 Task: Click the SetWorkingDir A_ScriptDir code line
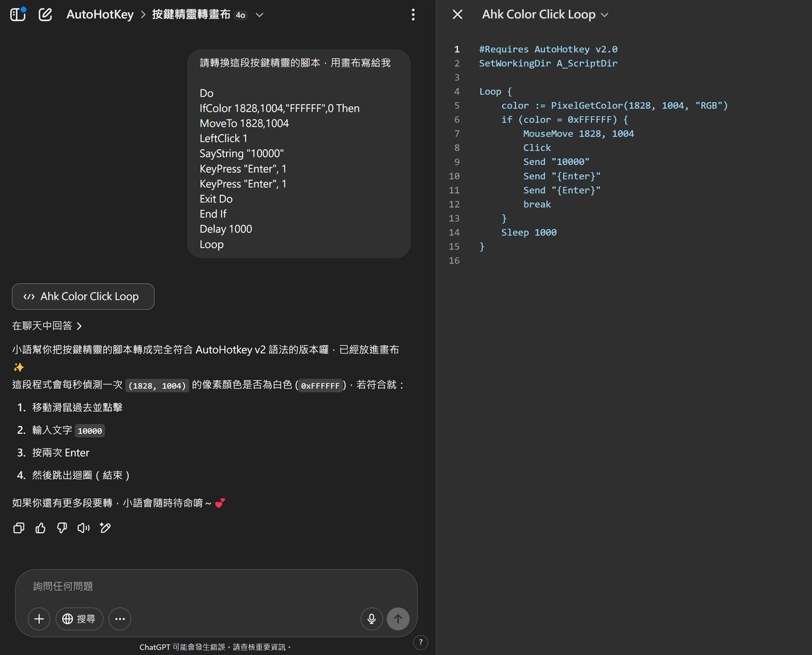[548, 63]
